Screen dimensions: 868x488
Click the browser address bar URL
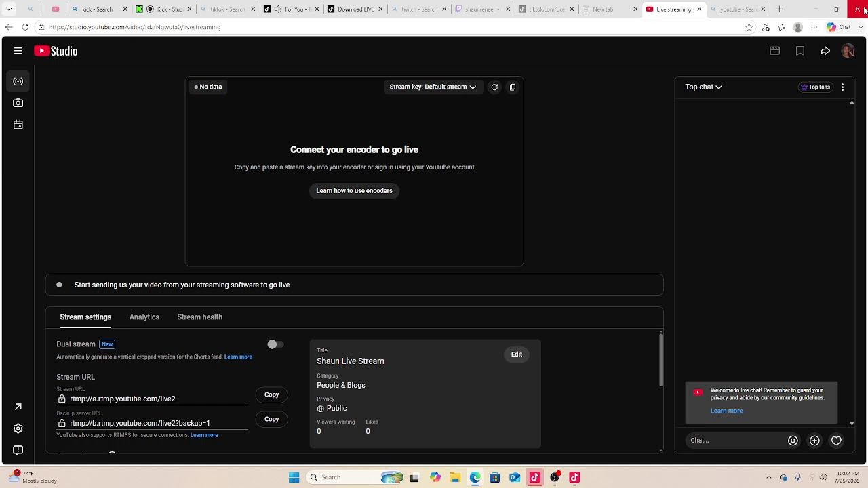(134, 27)
